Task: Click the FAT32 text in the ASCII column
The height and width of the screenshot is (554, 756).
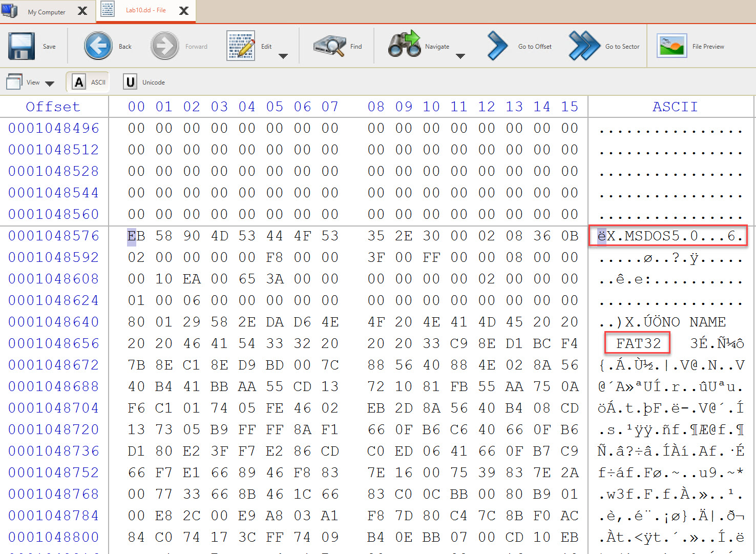Action: (x=637, y=343)
